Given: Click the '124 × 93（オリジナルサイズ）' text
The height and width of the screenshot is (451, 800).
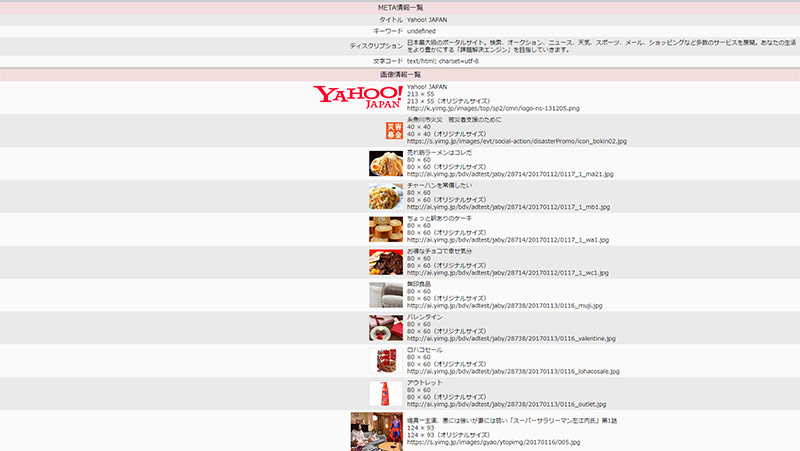Looking at the screenshot, I should (448, 435).
